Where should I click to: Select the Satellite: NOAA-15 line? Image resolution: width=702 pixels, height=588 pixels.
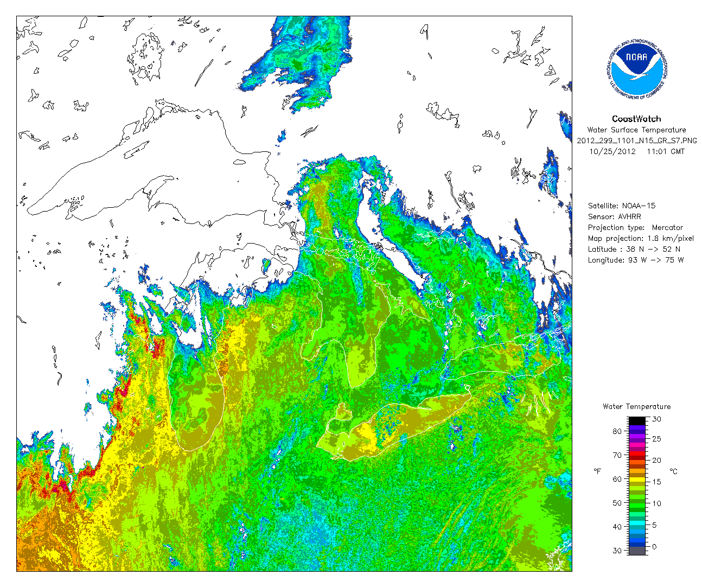click(x=622, y=206)
